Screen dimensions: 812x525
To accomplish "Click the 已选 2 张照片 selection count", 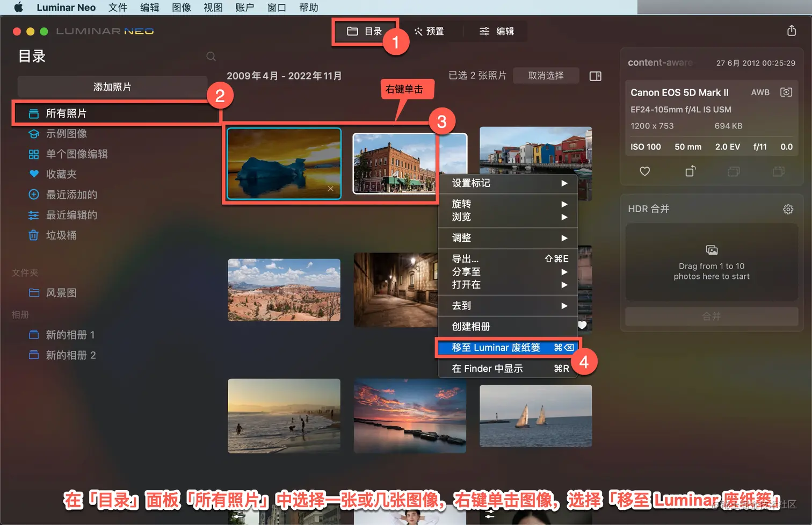I will (x=477, y=76).
